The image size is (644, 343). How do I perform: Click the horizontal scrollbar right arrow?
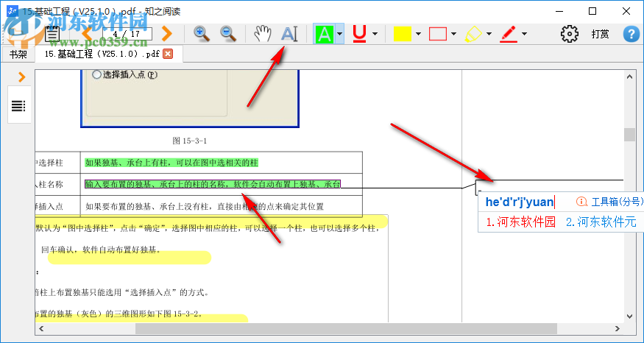coord(618,328)
